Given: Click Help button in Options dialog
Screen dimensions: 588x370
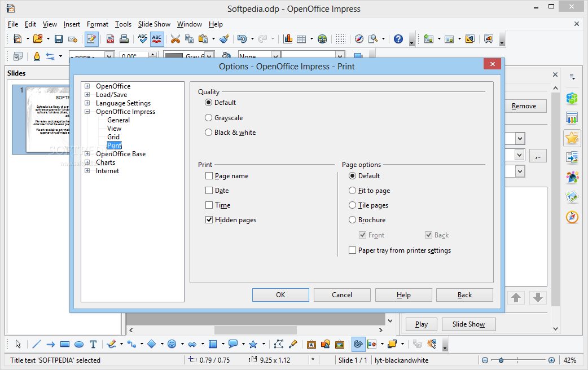Looking at the screenshot, I should pyautogui.click(x=403, y=295).
